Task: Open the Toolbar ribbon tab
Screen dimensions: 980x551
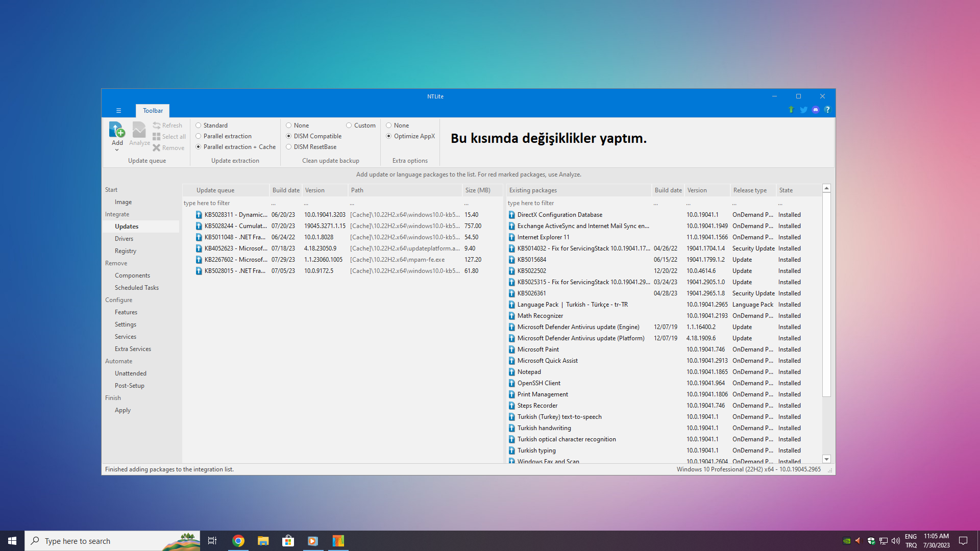Action: pyautogui.click(x=153, y=111)
